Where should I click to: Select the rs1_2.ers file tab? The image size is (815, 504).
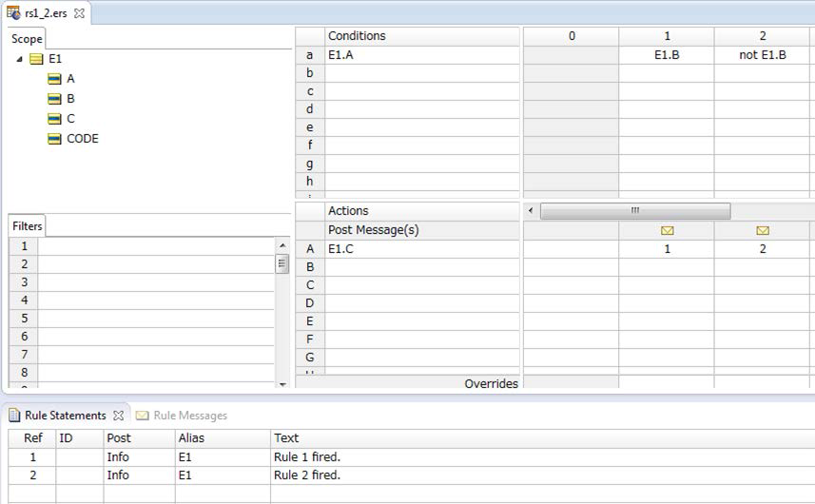click(46, 13)
